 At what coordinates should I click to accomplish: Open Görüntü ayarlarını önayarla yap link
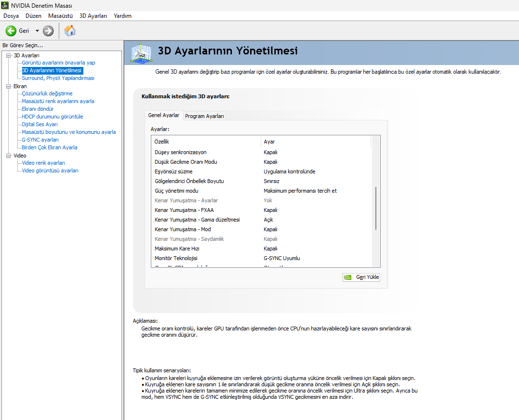[x=59, y=63]
